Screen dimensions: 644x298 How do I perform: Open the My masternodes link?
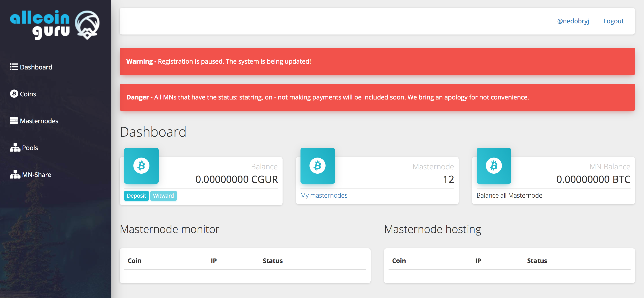pos(324,195)
